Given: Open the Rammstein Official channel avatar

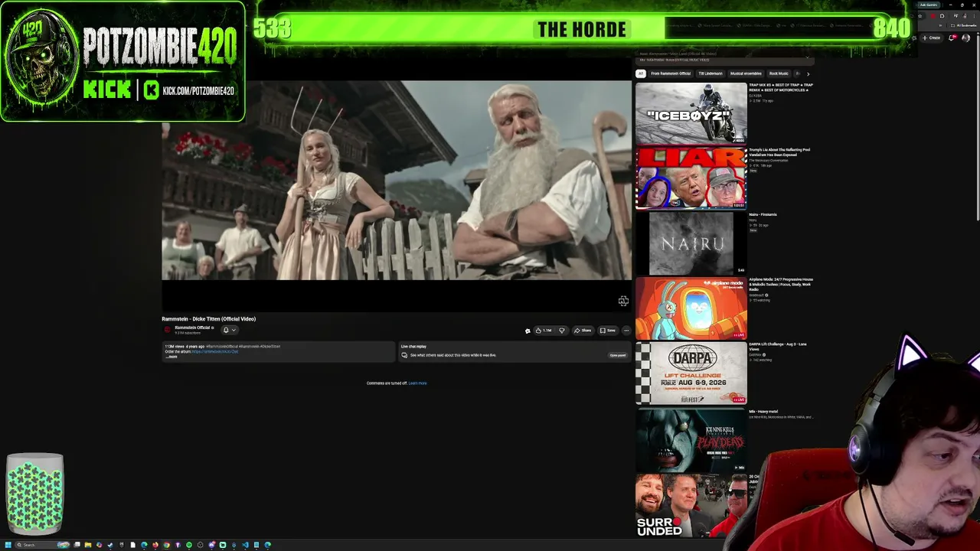Looking at the screenshot, I should point(167,330).
